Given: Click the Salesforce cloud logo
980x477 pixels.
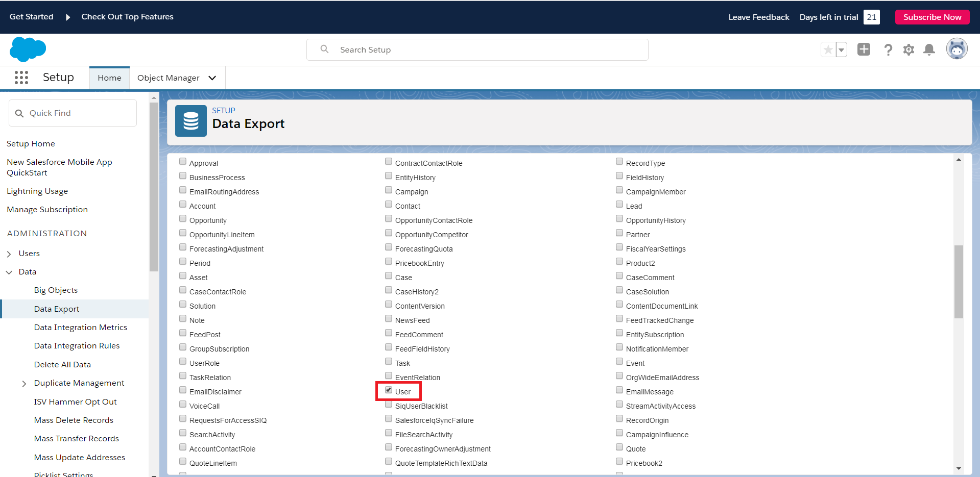Looking at the screenshot, I should 28,49.
